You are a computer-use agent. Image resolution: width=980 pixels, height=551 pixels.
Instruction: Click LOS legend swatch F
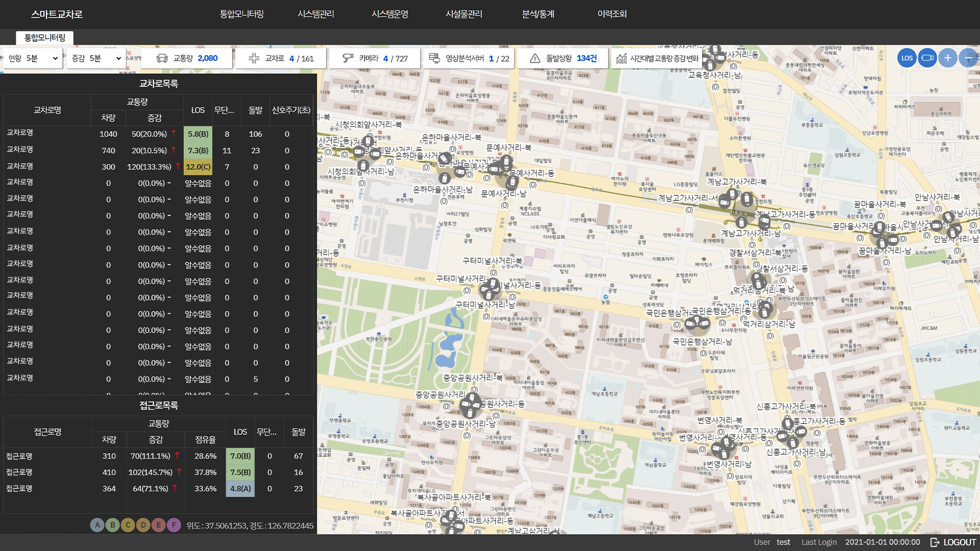point(174,525)
